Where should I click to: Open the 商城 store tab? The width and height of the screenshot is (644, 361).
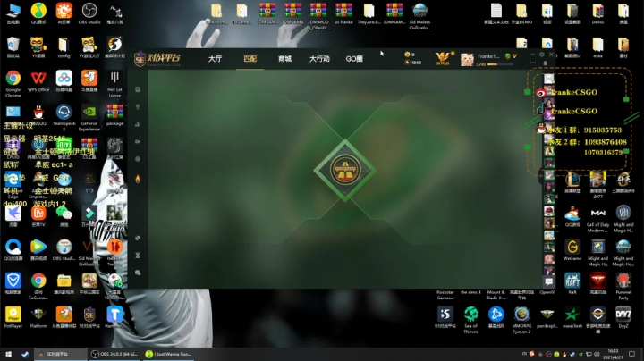284,59
